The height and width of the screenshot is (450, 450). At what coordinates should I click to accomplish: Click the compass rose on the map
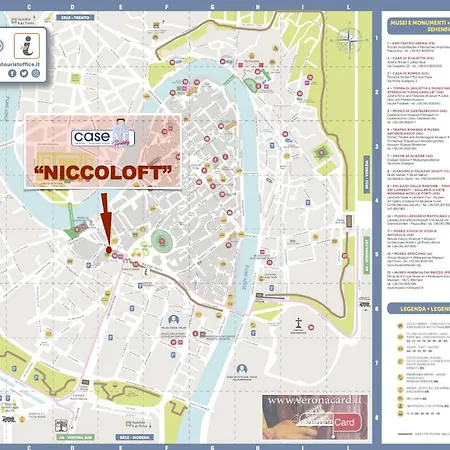[349, 41]
